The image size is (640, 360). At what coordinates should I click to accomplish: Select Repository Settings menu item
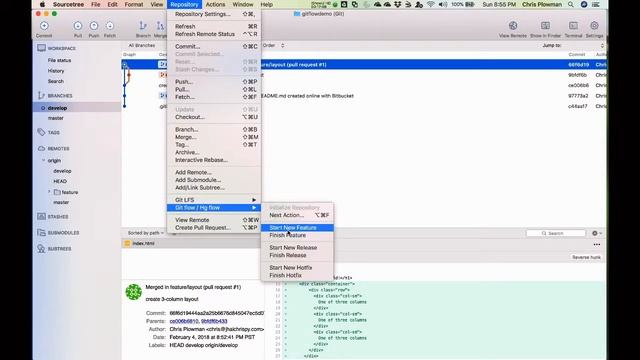[214, 14]
